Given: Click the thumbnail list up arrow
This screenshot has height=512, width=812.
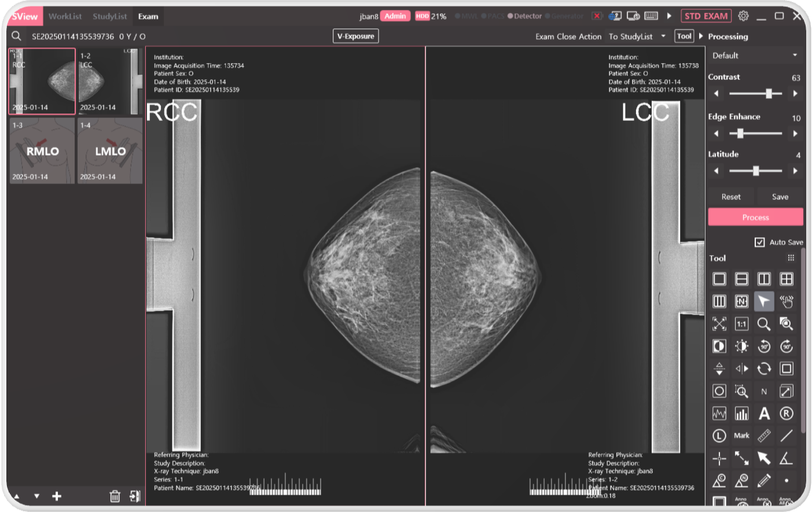Looking at the screenshot, I should pyautogui.click(x=16, y=496).
